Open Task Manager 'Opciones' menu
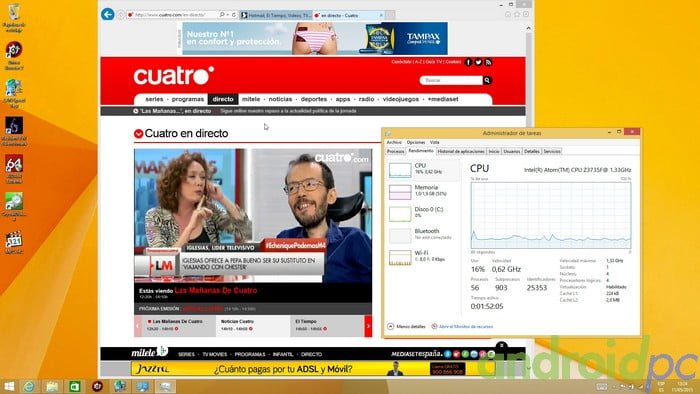Image resolution: width=700 pixels, height=394 pixels. tap(416, 142)
